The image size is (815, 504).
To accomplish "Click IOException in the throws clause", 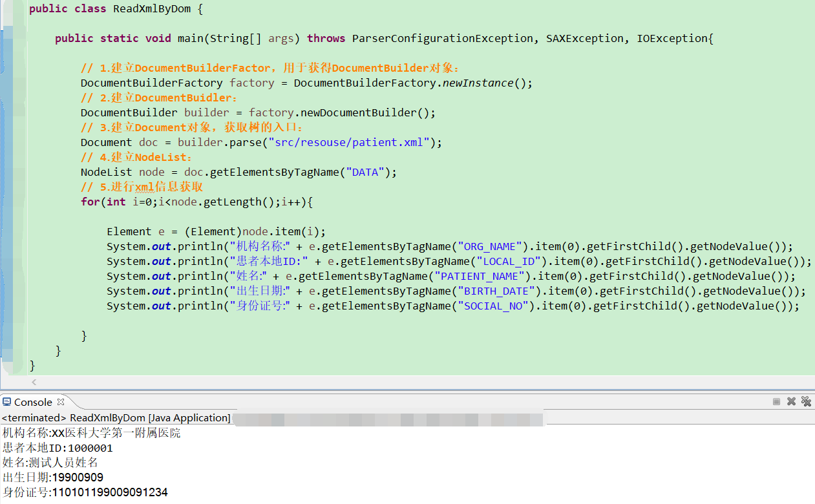I will pyautogui.click(x=672, y=38).
